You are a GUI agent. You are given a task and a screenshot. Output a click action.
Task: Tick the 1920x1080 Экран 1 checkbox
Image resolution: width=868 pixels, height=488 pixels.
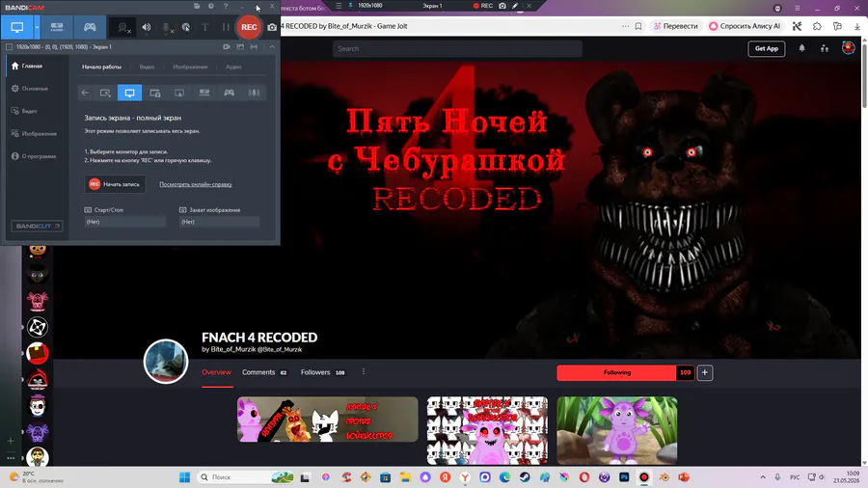click(x=9, y=47)
